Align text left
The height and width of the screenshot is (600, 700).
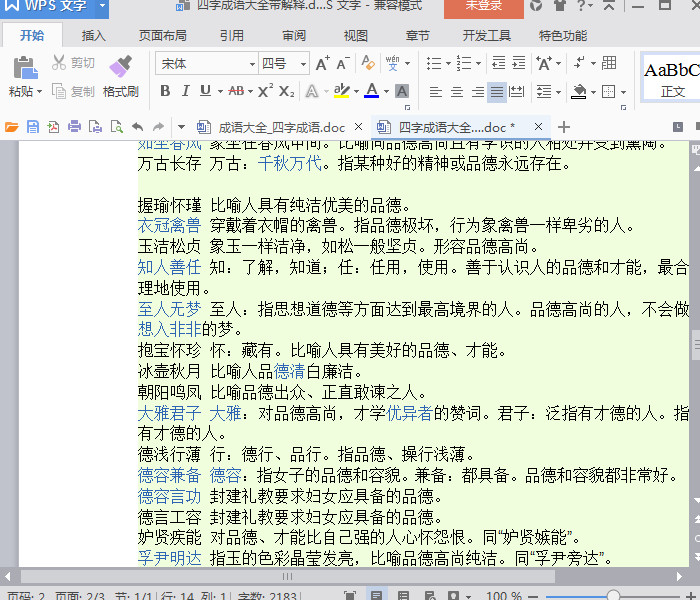435,92
